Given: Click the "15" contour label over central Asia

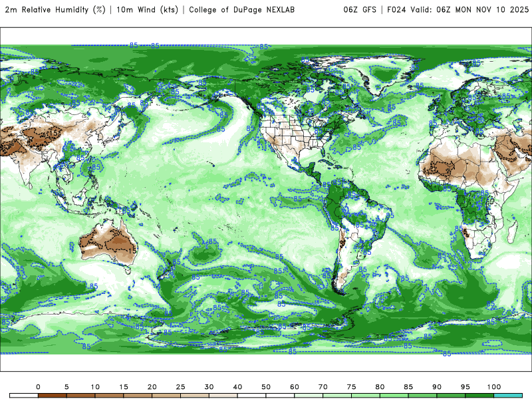Looking at the screenshot, I should pyautogui.click(x=54, y=133).
